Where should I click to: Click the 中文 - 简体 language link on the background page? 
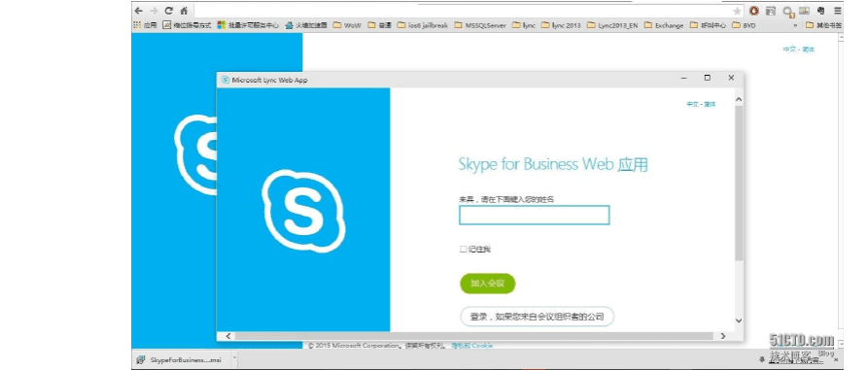coord(799,50)
